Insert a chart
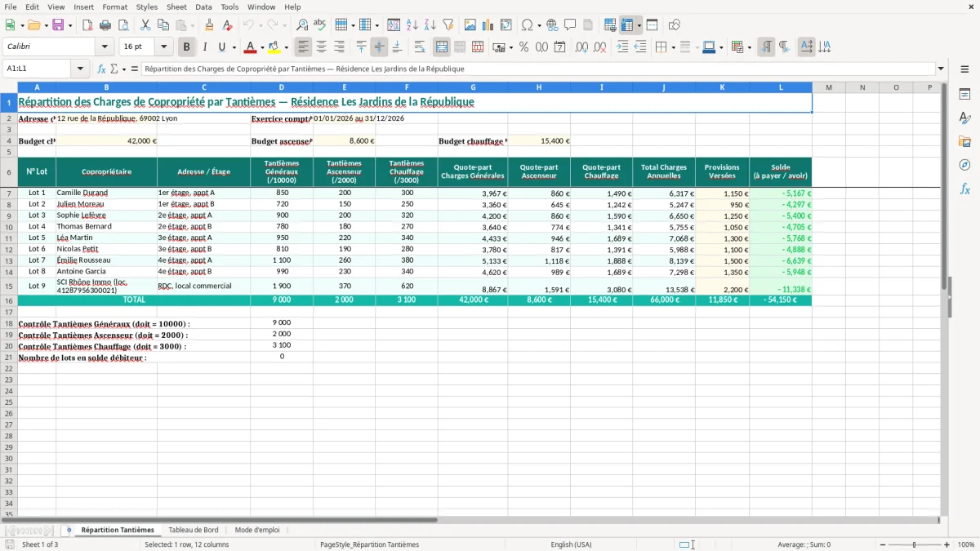 pos(488,25)
